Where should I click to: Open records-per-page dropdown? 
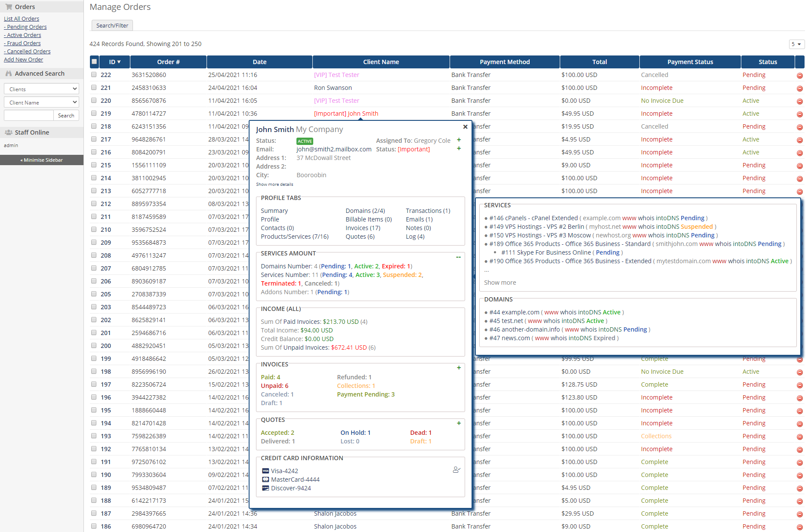pos(796,44)
